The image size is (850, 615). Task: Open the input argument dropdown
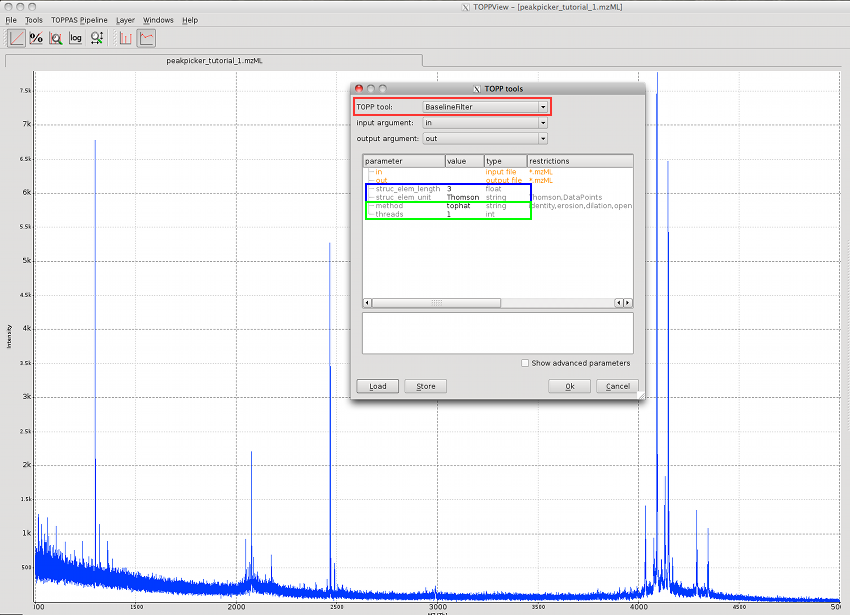(x=485, y=122)
